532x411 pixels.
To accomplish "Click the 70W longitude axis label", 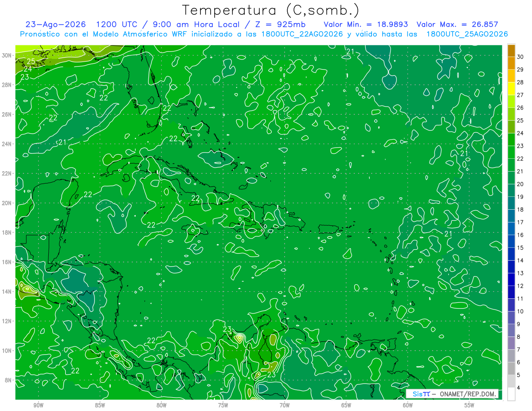I will click(285, 405).
